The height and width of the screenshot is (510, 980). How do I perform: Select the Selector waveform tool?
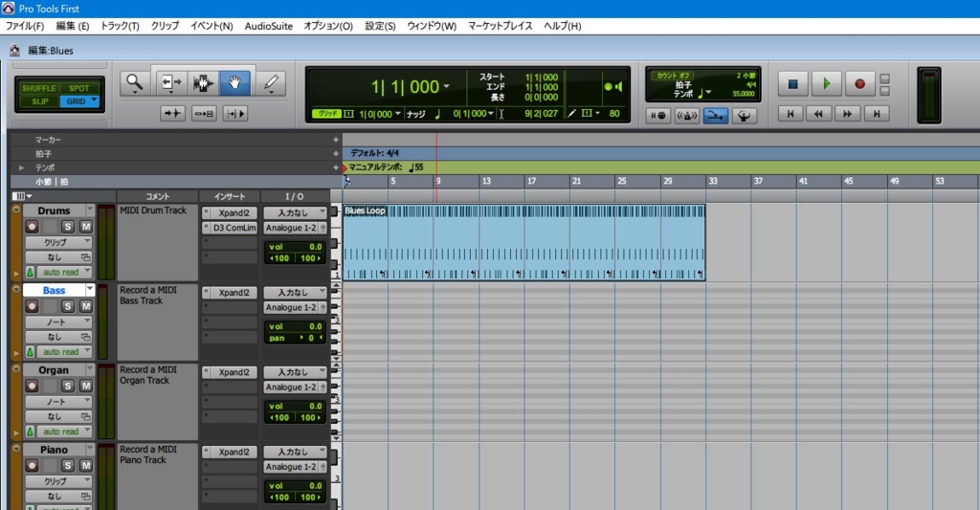(x=203, y=83)
